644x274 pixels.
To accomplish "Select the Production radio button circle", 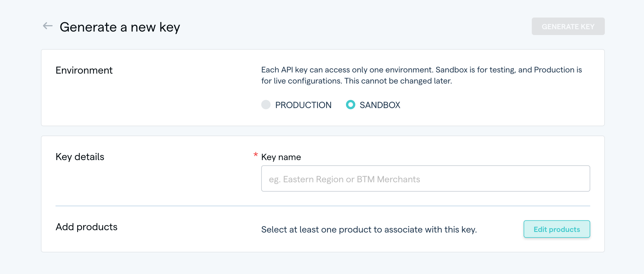I will pyautogui.click(x=266, y=105).
